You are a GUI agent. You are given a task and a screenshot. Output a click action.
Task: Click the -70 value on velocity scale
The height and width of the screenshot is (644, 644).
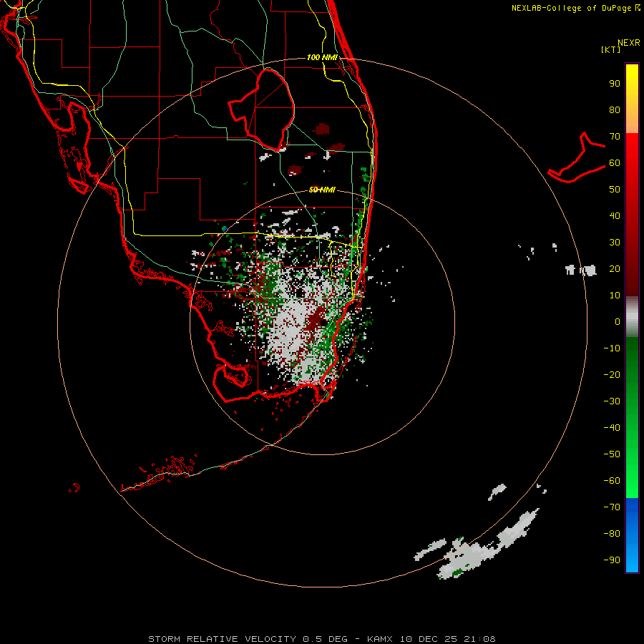pos(612,507)
